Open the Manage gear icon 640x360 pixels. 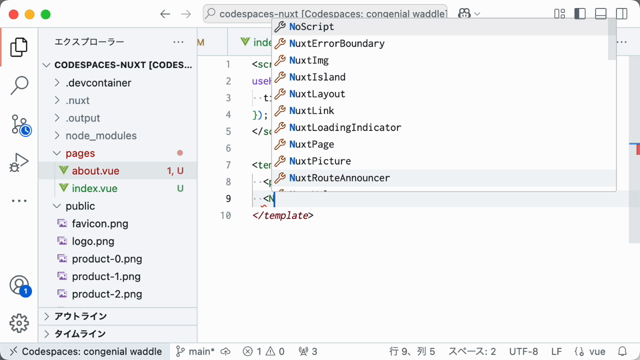[19, 323]
